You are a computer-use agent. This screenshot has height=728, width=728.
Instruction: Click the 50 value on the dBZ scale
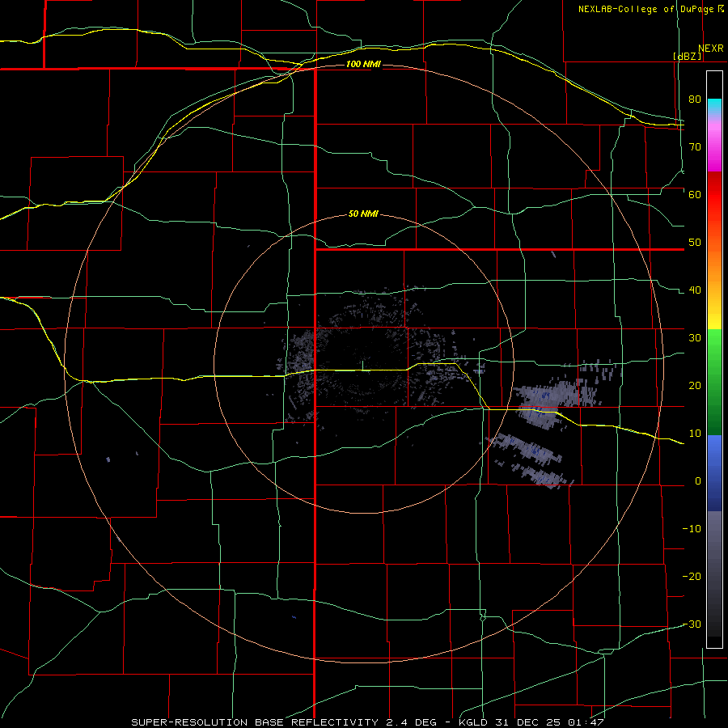point(695,243)
